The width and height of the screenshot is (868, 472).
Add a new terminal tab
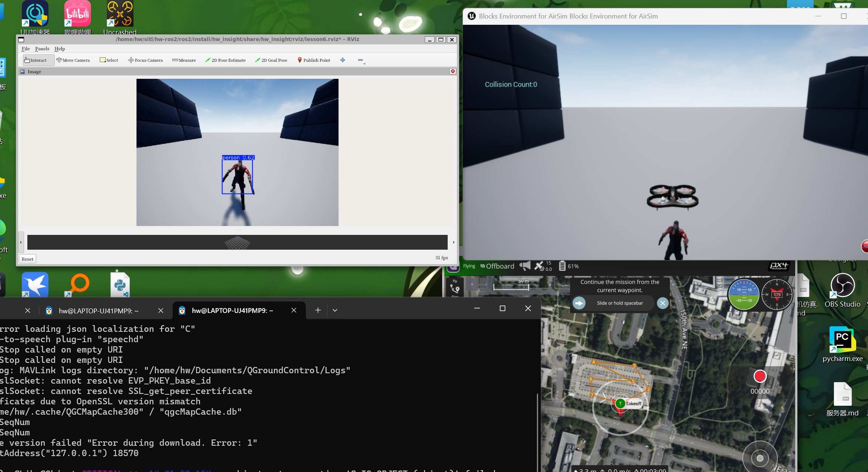318,310
